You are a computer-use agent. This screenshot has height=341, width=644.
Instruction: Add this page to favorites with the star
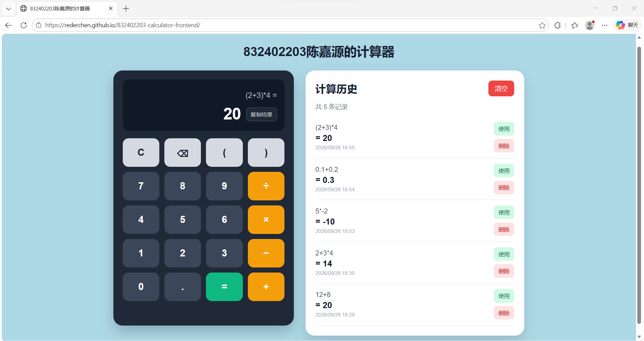(x=542, y=25)
